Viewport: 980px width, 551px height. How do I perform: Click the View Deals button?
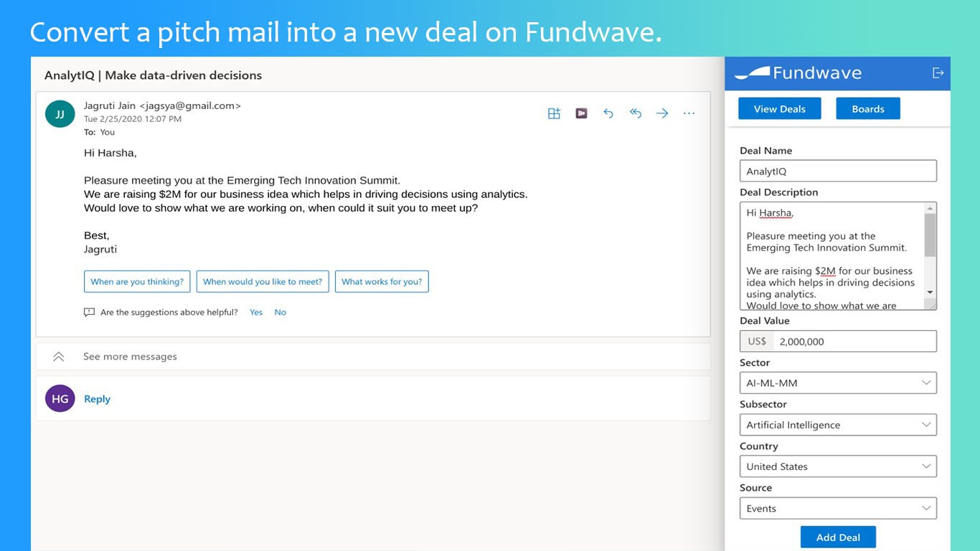(780, 109)
